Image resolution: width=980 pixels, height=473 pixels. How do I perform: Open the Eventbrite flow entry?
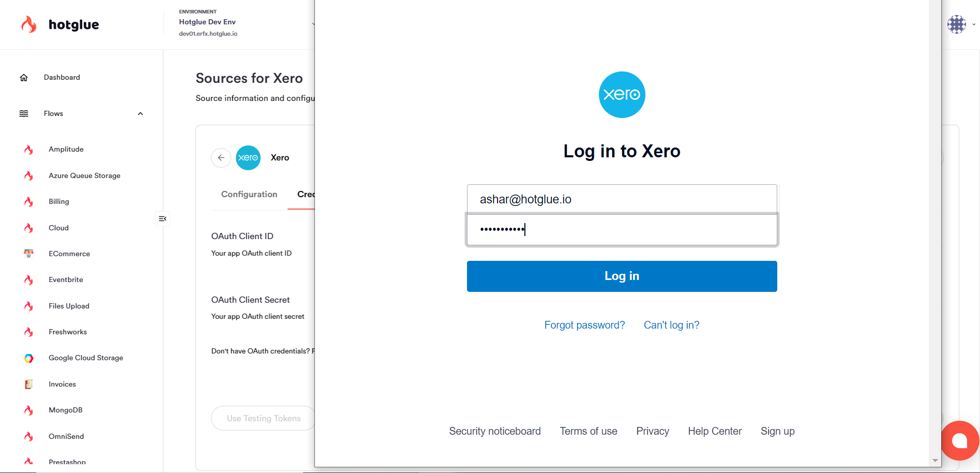pyautogui.click(x=66, y=280)
